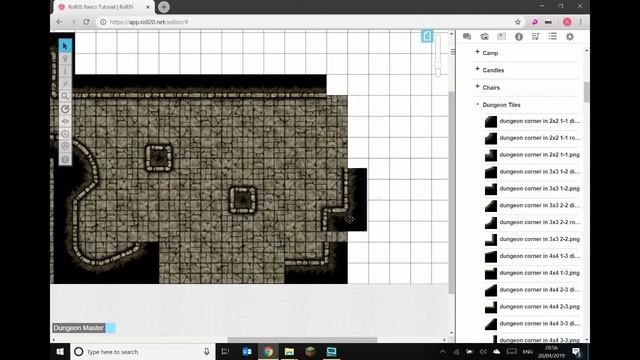Click 'dungeon corner in 3x3 2-2.png'
Screen dimensions: 640x360
[540, 239]
